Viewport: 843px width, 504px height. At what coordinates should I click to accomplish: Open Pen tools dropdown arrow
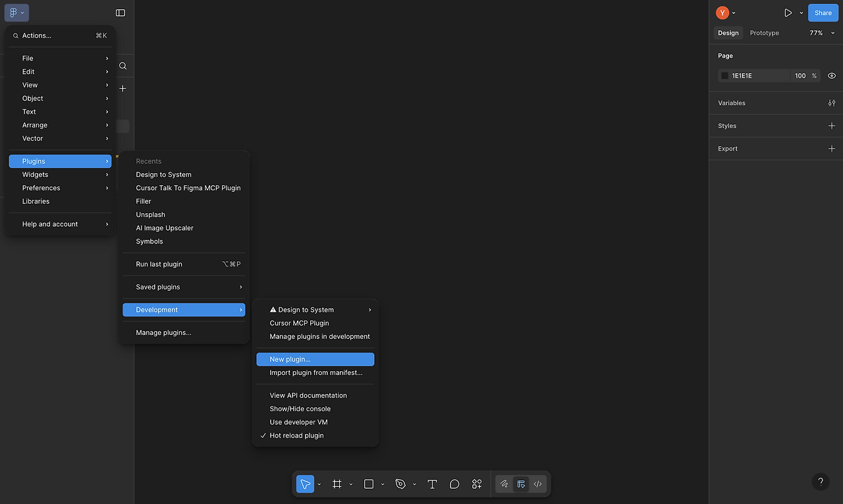(x=414, y=484)
